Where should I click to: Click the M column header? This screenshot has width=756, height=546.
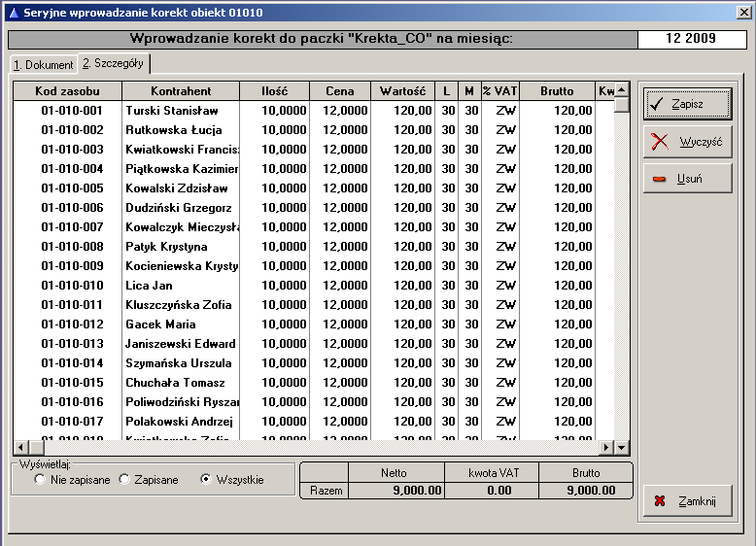469,91
